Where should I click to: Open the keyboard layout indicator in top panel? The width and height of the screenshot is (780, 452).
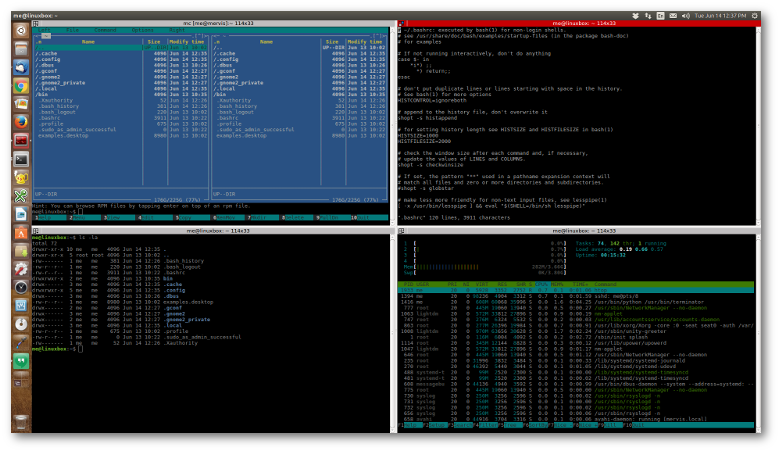(661, 16)
